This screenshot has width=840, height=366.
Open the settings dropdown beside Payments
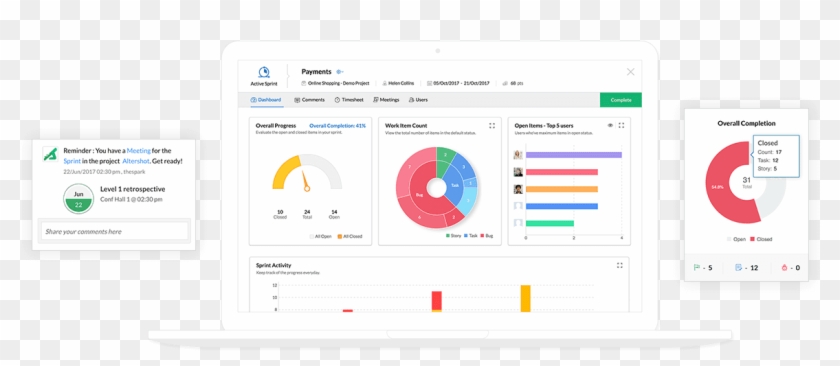(x=340, y=72)
